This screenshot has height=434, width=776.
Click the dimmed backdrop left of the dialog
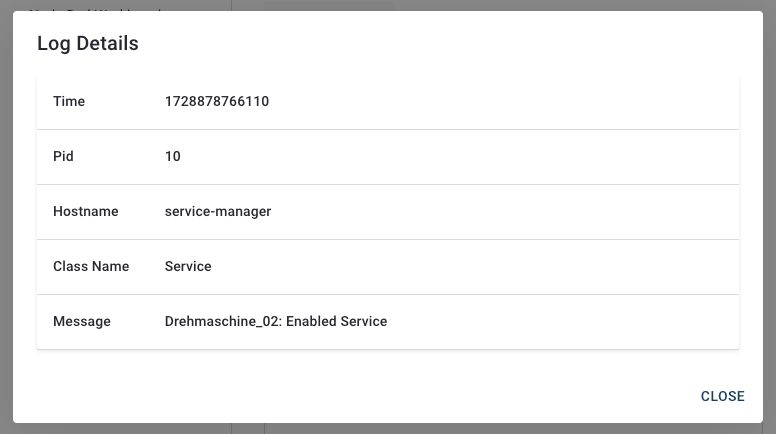(6, 220)
